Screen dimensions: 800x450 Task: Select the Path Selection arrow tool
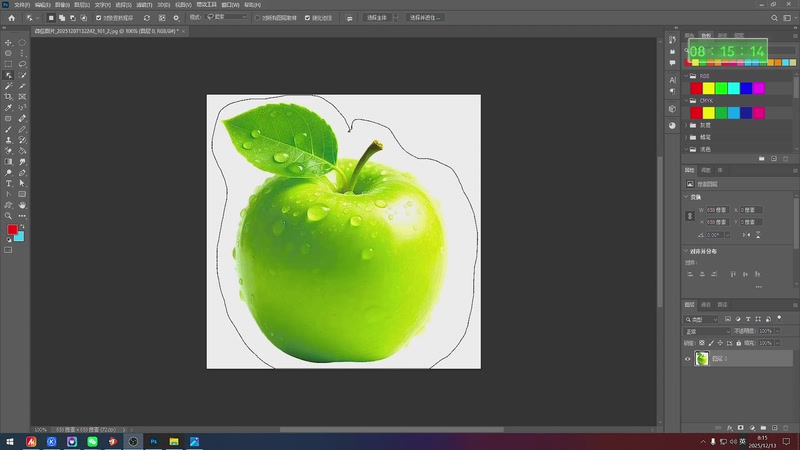click(22, 183)
